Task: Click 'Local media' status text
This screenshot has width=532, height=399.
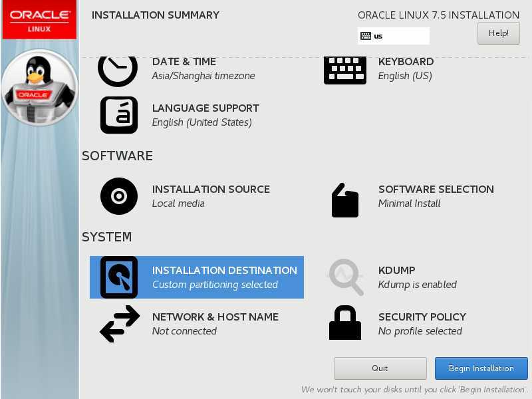Action: 178,203
